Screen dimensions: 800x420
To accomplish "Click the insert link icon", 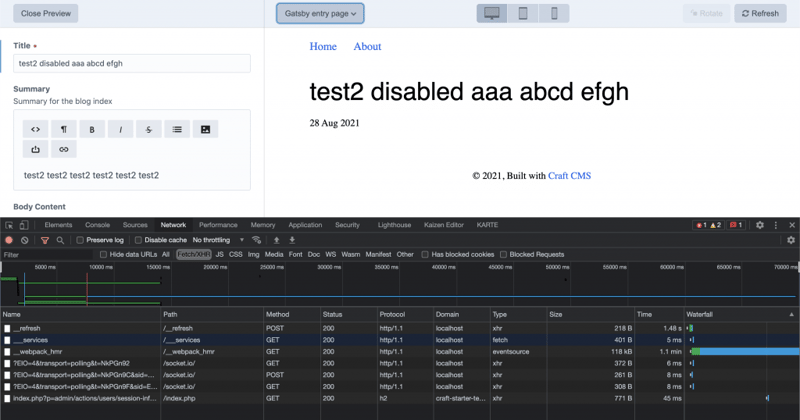I will (x=64, y=150).
